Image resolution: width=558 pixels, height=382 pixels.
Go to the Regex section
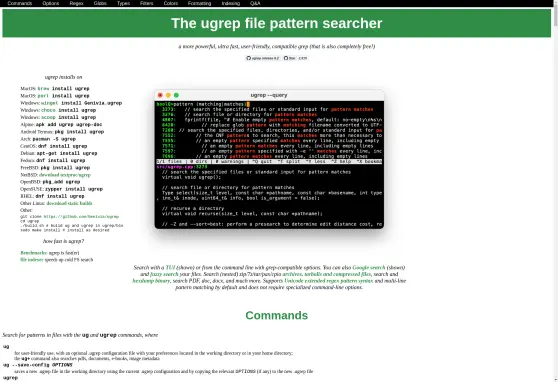[77, 3]
